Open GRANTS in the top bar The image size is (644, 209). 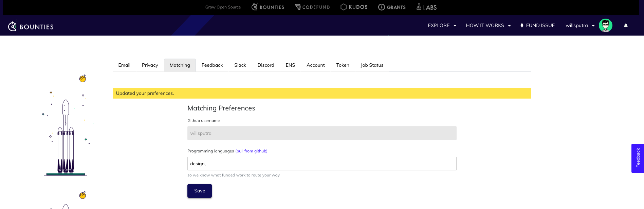pyautogui.click(x=392, y=7)
